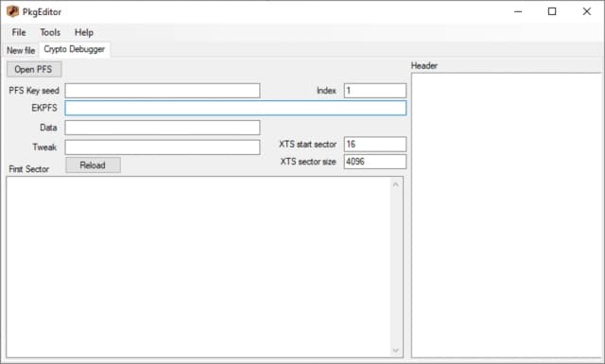The image size is (605, 364).
Task: Click the 'PFS Key seed' label
Action: (34, 91)
